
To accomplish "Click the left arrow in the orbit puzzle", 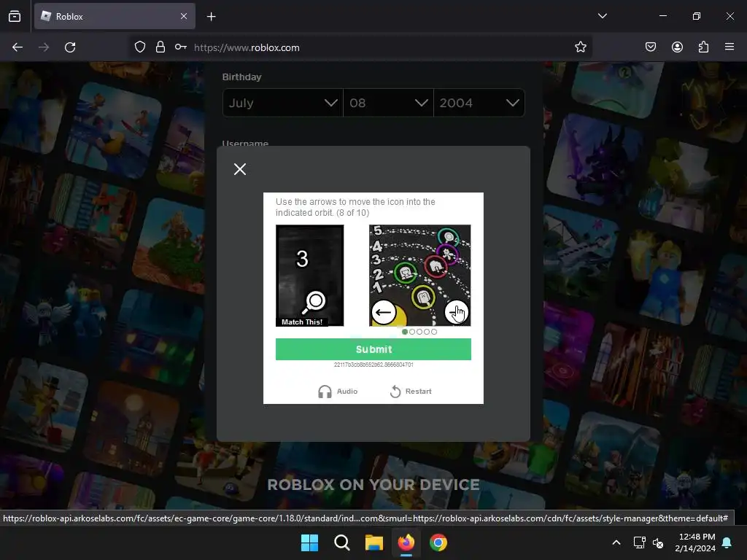I will [384, 312].
